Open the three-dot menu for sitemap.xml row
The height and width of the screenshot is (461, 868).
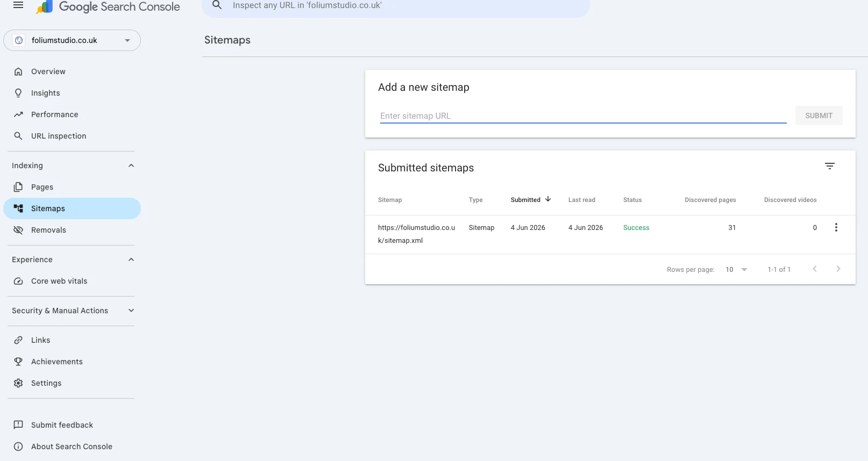pyautogui.click(x=836, y=227)
